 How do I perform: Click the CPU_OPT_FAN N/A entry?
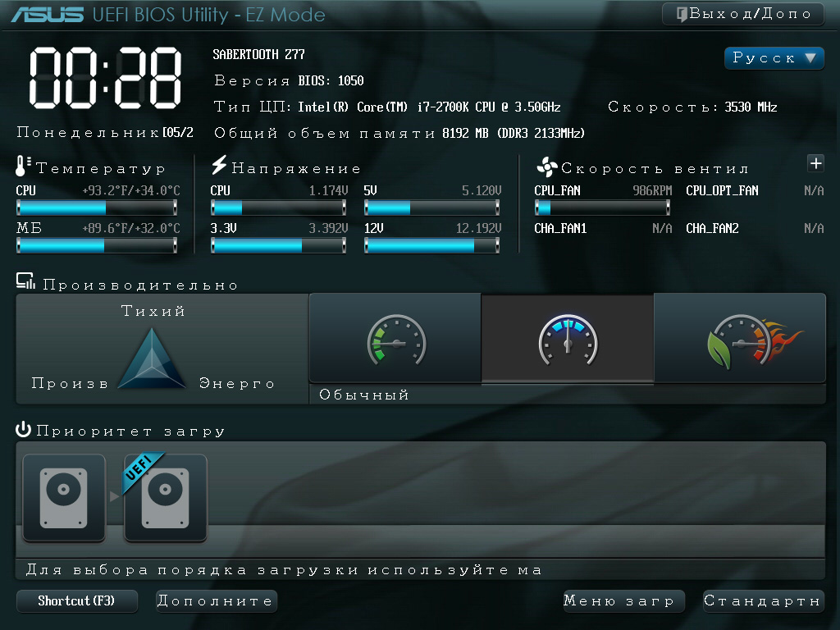pos(755,190)
